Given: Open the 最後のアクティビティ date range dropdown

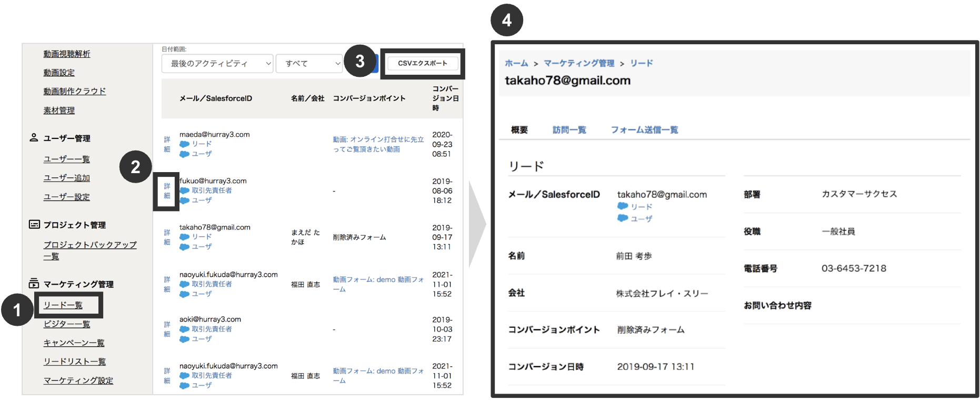Looking at the screenshot, I should (217, 63).
